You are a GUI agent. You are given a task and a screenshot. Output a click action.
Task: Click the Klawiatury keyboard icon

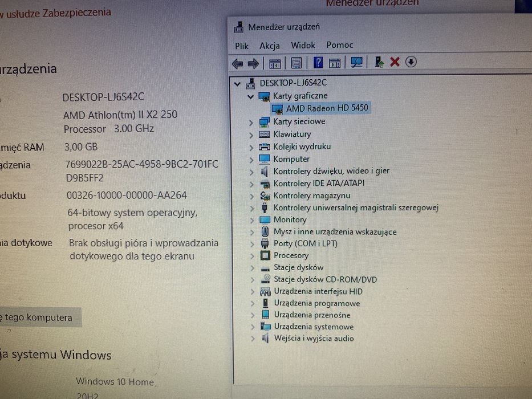(265, 135)
